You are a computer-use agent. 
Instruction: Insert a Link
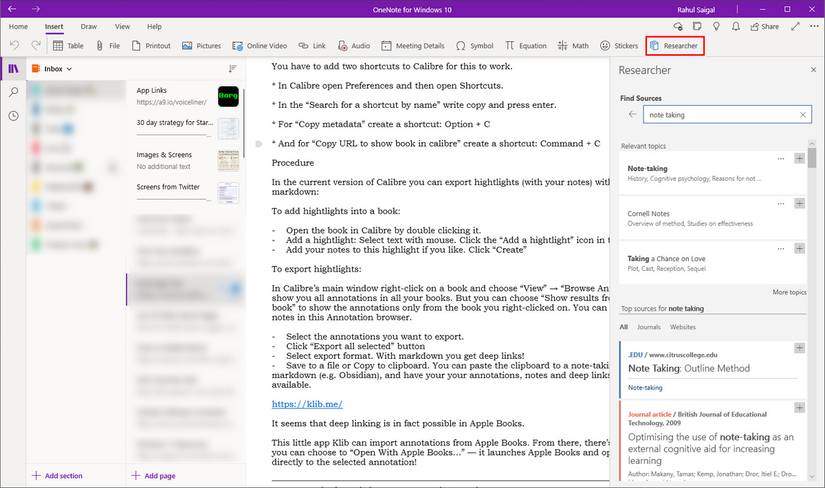tap(312, 46)
